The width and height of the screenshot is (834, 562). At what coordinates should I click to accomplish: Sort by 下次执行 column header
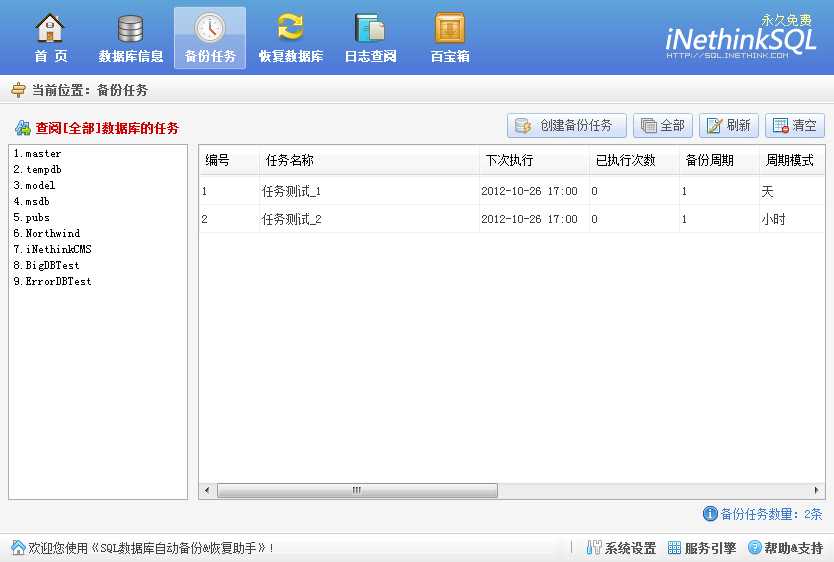pyautogui.click(x=534, y=160)
